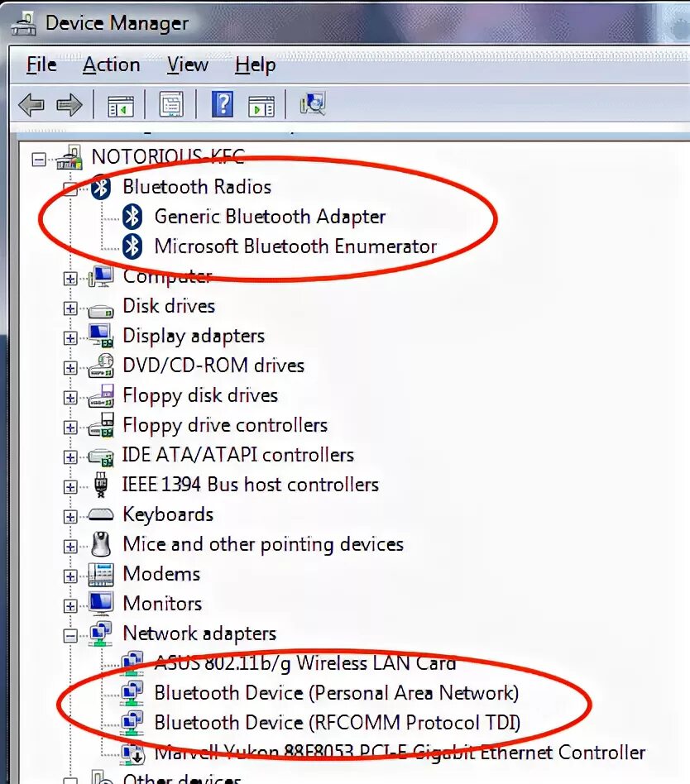Click the Keyboards category icon
The image size is (690, 784).
101,515
